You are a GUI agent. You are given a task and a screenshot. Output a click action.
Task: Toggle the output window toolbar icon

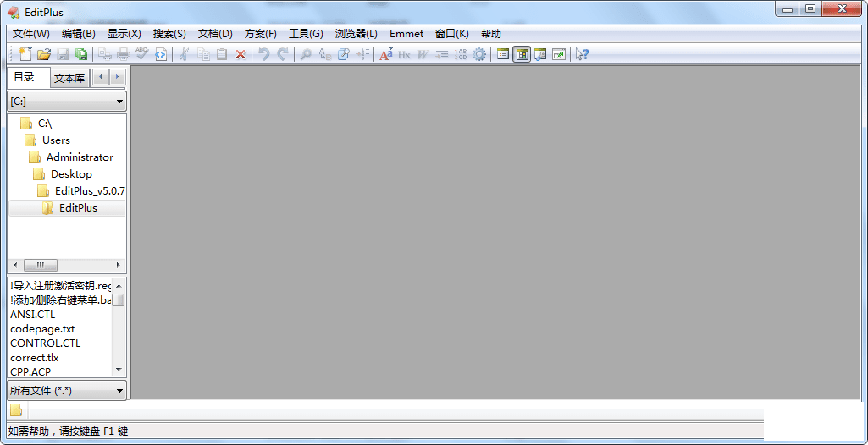(540, 54)
